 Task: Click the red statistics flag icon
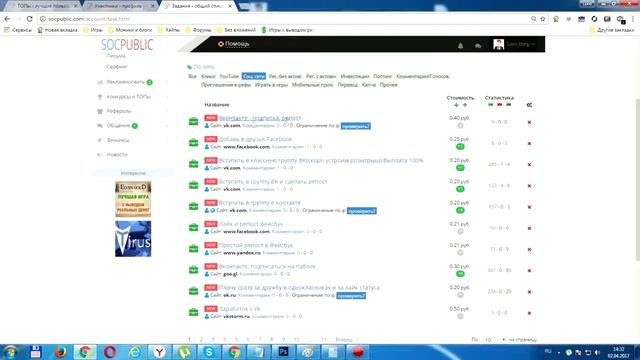(x=499, y=105)
